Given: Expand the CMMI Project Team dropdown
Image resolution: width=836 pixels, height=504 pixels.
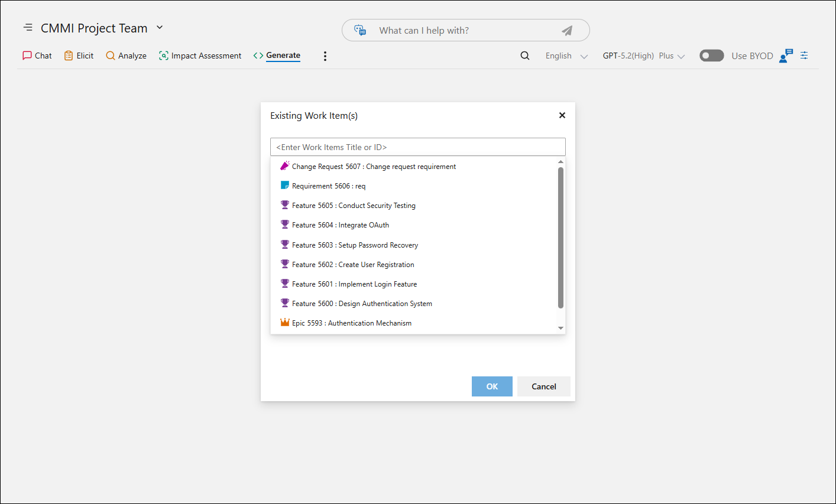Looking at the screenshot, I should click(160, 28).
